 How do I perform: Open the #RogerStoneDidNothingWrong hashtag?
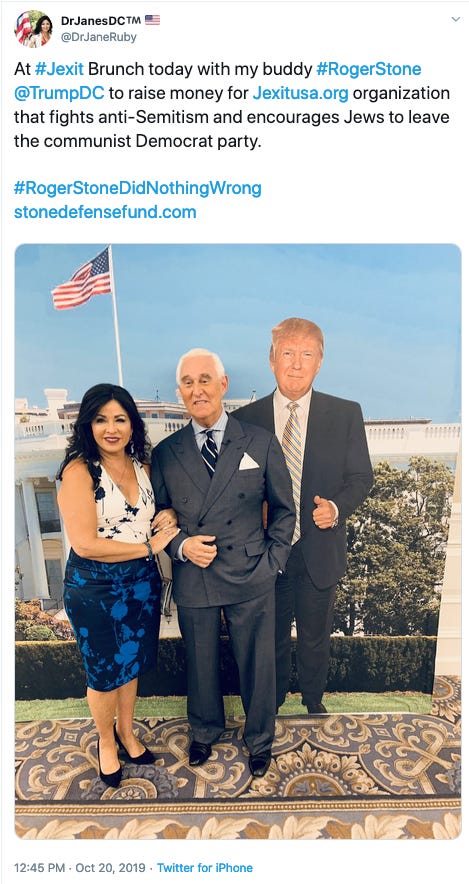coord(138,188)
